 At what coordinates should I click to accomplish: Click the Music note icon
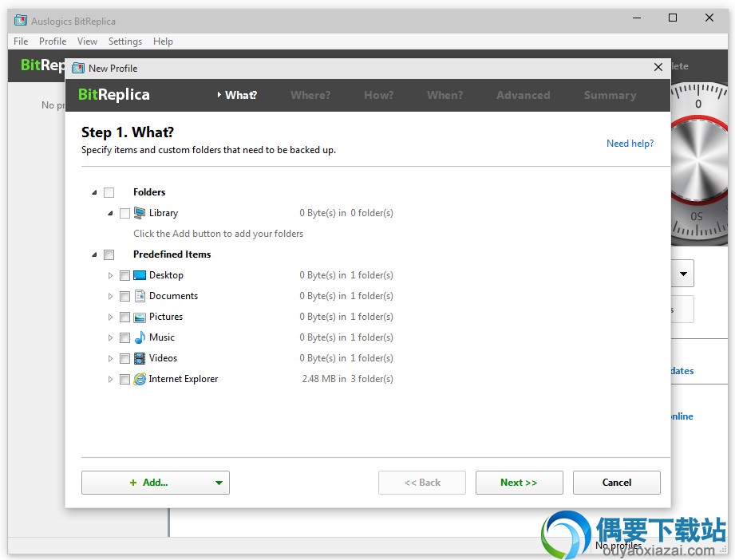click(139, 337)
